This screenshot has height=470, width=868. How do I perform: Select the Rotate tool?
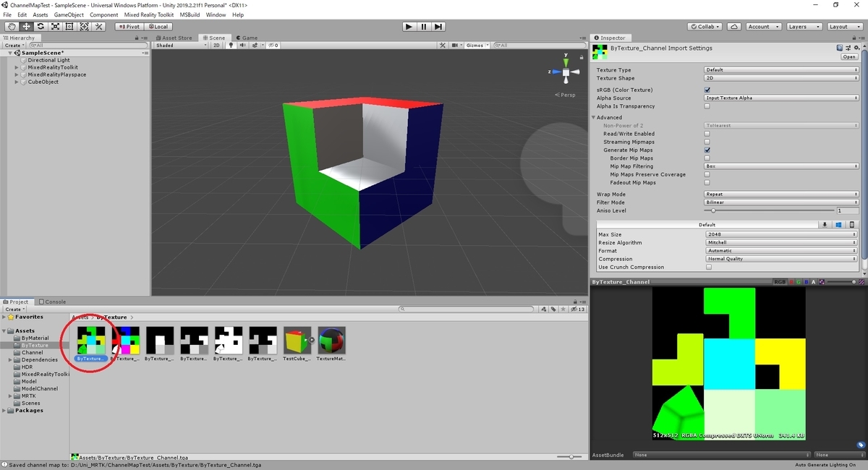click(x=41, y=27)
